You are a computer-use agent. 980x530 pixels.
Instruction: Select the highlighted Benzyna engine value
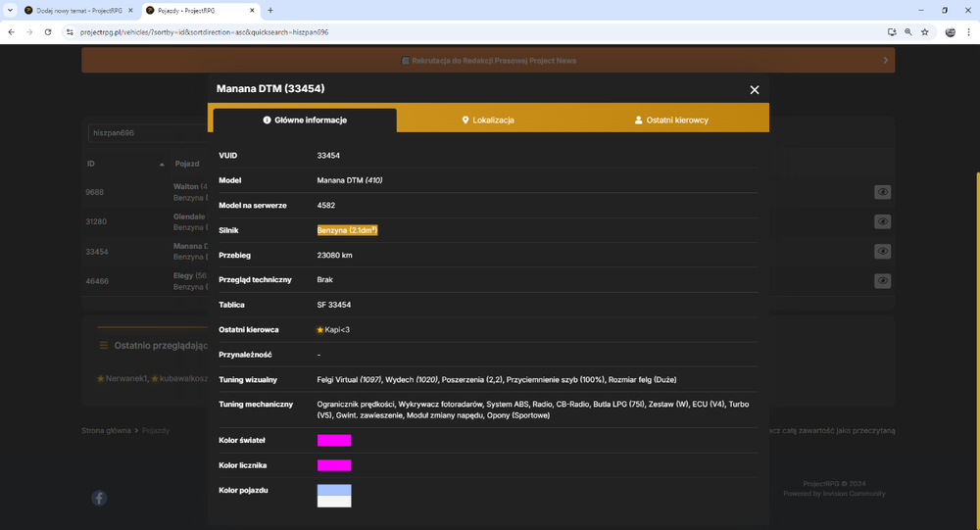click(x=347, y=230)
